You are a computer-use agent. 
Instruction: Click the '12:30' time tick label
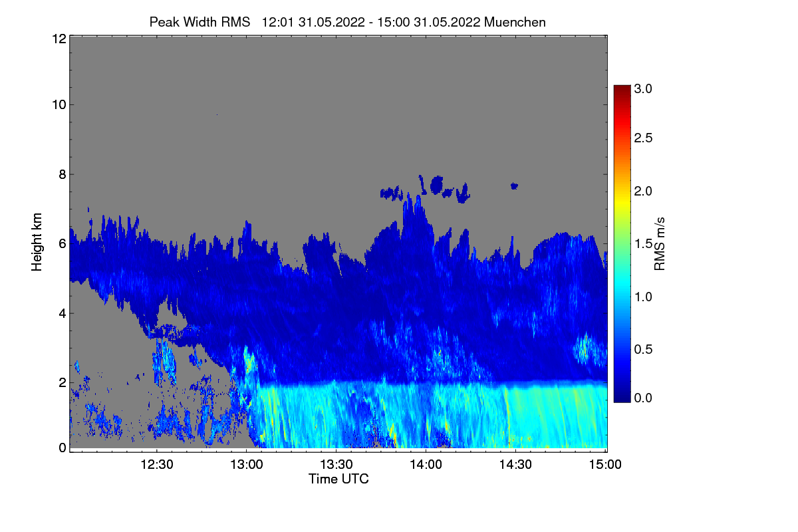click(157, 465)
